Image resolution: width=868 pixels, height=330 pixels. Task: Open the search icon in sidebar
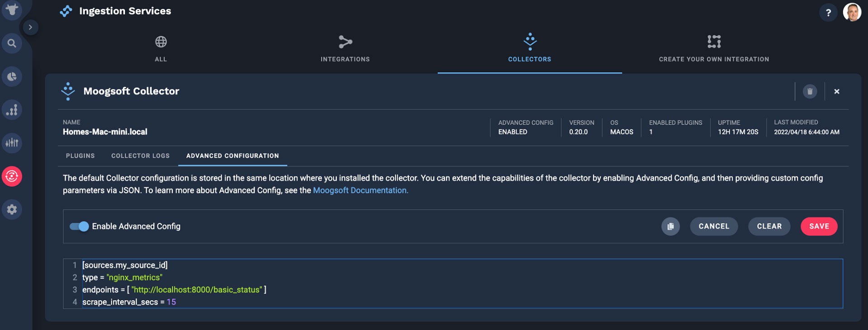pyautogui.click(x=12, y=43)
